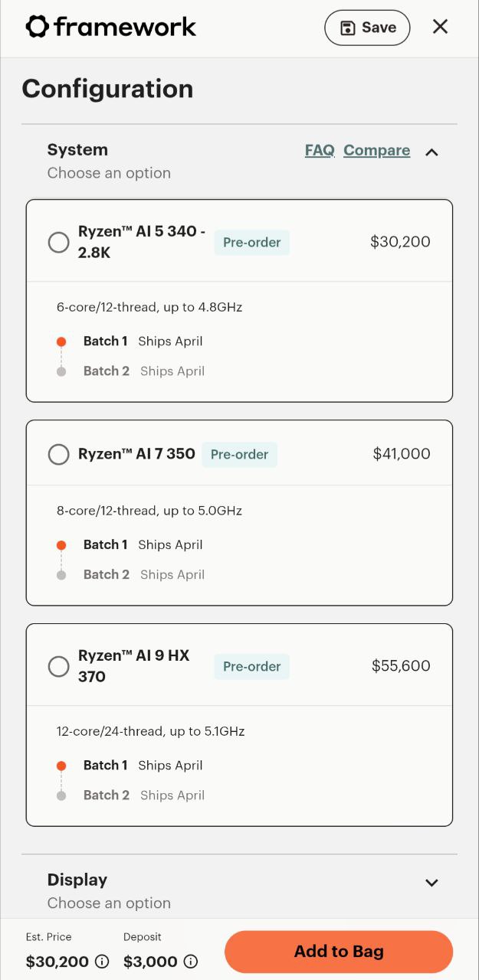Click Batch 1 orange dot under Ryzen AI 5
Screen dimensions: 479x980
(x=61, y=341)
